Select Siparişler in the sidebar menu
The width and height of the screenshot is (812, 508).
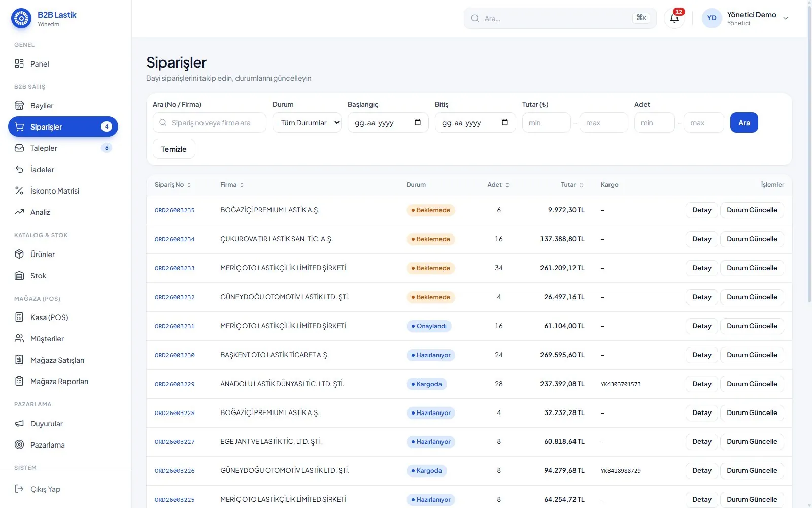tap(63, 126)
